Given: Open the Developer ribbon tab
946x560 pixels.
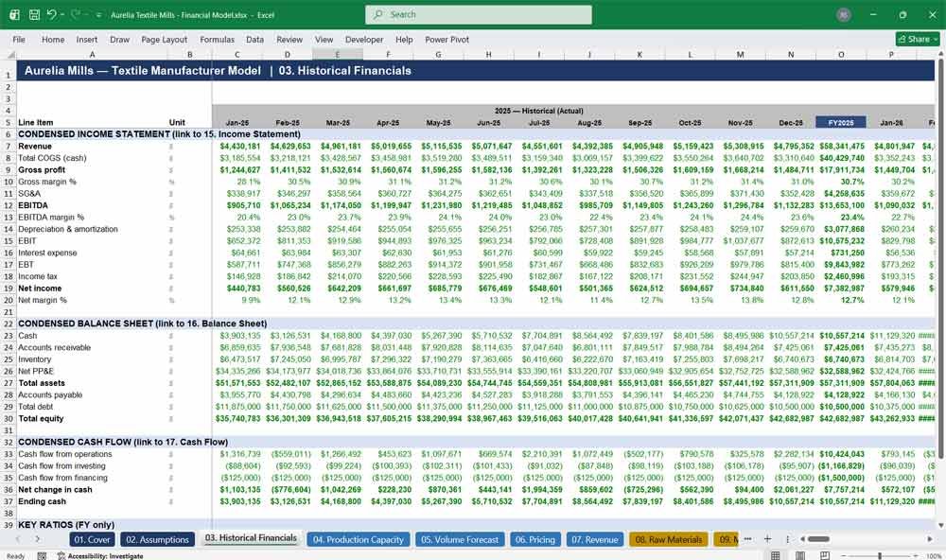Looking at the screenshot, I should click(364, 39).
